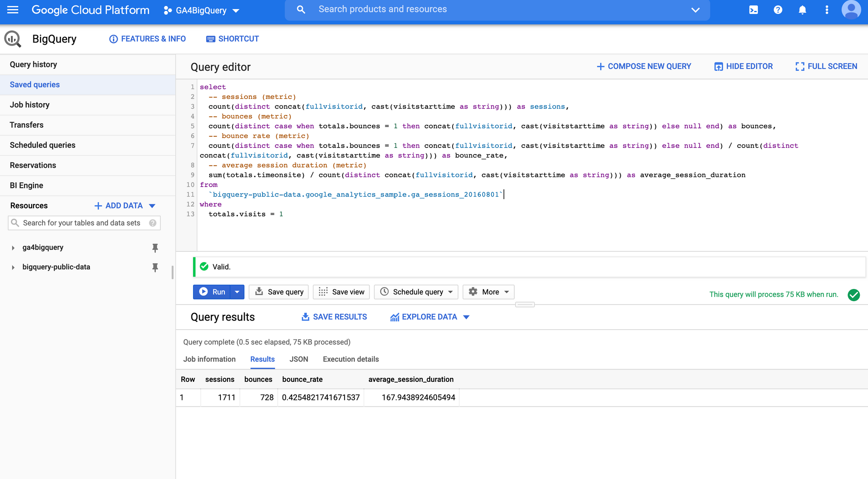Open Job history
868x479 pixels.
[x=88, y=105]
